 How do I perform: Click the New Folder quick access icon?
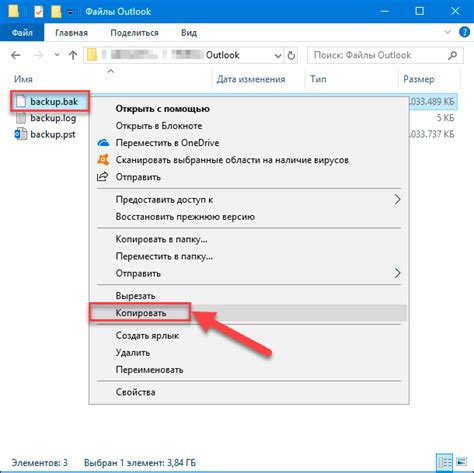(x=56, y=12)
